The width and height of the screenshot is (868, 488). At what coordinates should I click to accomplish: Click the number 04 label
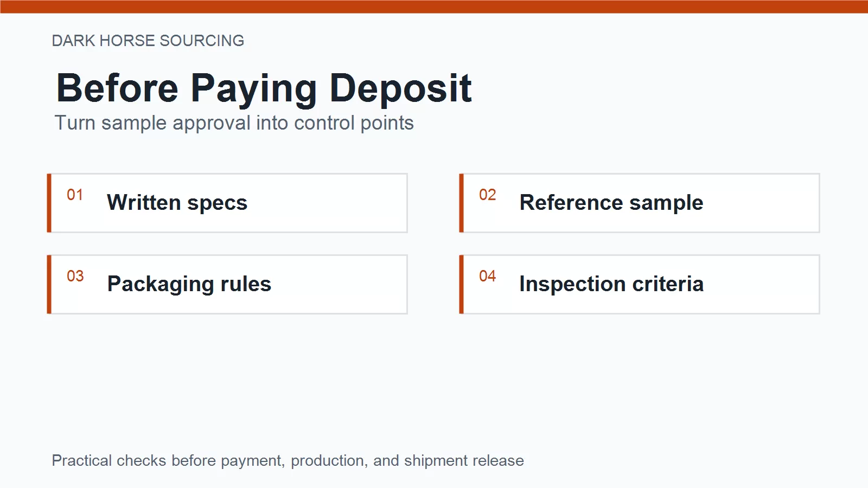[x=487, y=276]
